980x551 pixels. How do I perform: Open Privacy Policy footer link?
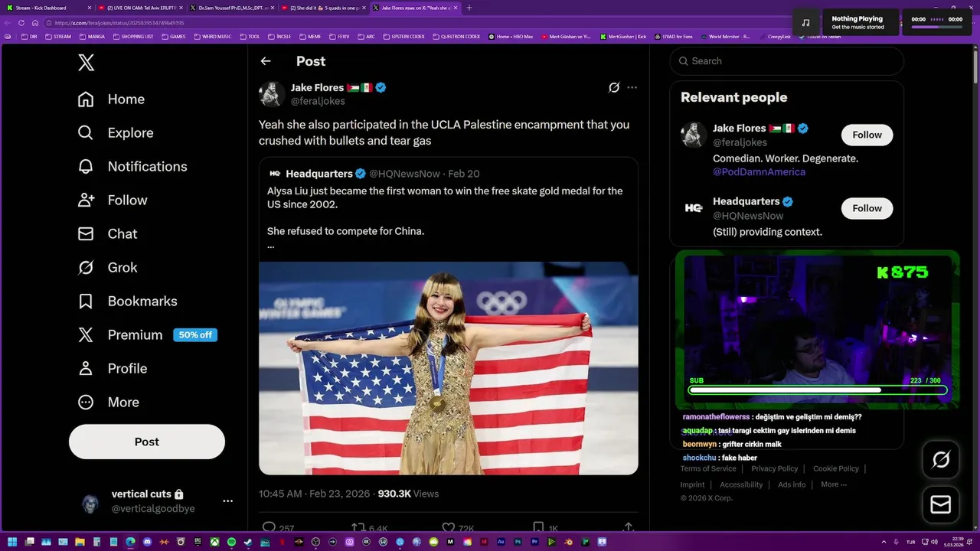774,469
